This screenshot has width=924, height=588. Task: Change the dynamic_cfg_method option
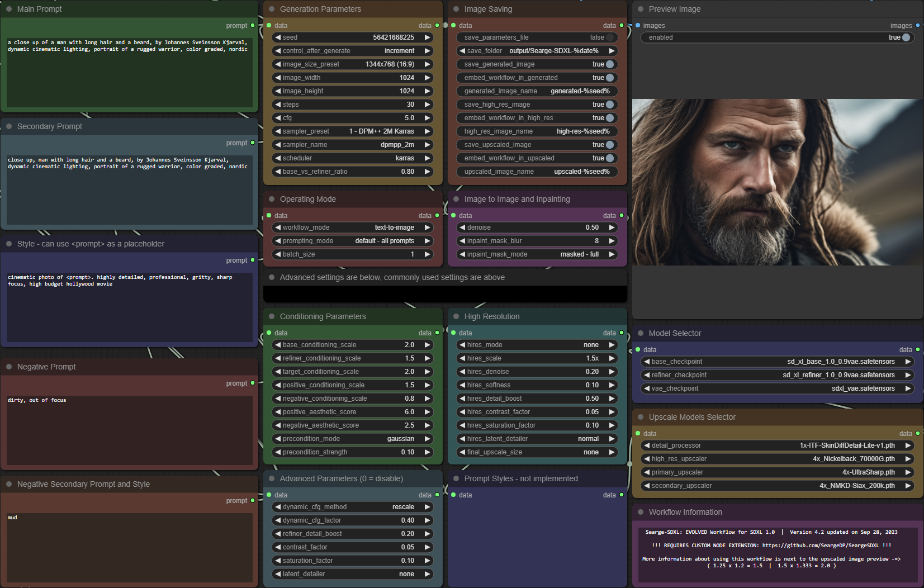pos(353,507)
